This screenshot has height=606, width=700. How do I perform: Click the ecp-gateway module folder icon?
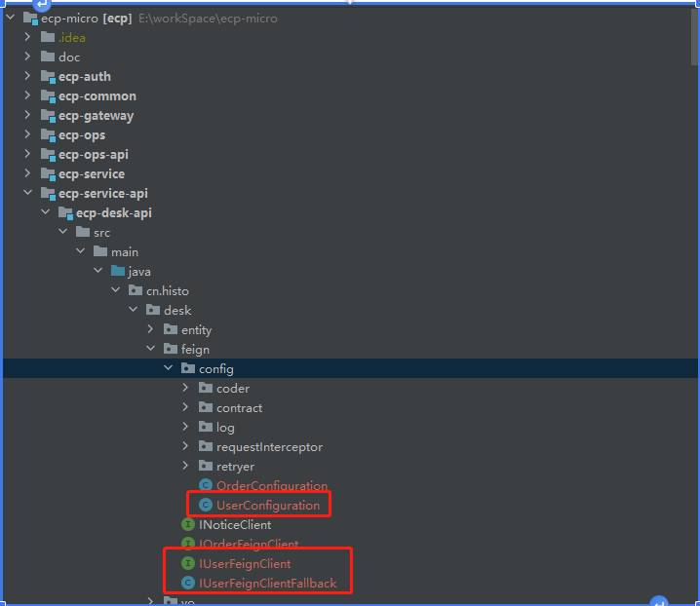[x=48, y=116]
